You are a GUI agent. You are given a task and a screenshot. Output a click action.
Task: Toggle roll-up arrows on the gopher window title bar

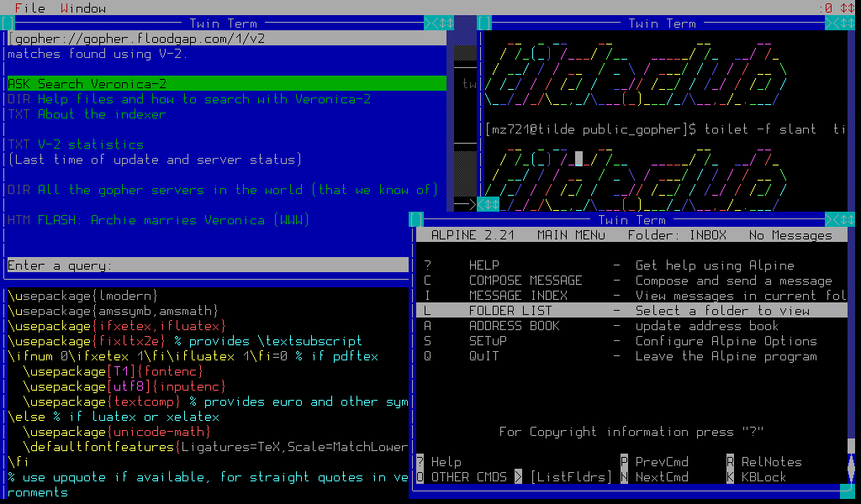point(445,23)
